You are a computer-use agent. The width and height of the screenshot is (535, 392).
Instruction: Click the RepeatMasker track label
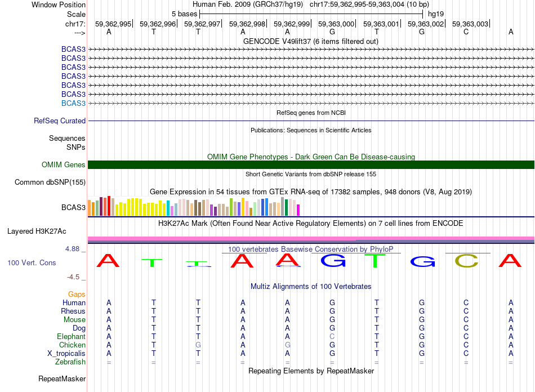point(62,378)
